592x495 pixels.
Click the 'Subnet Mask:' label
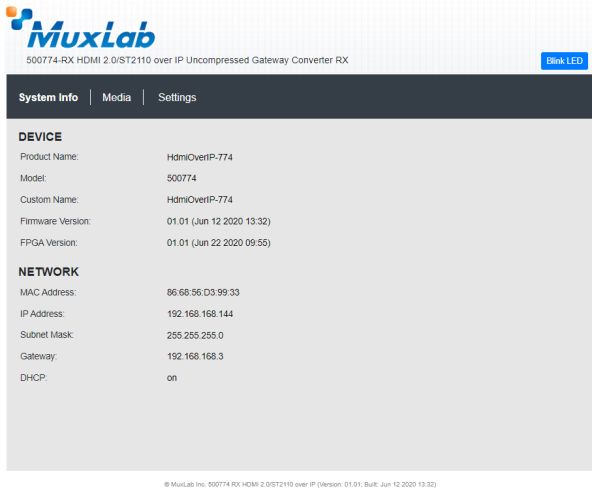(x=47, y=335)
